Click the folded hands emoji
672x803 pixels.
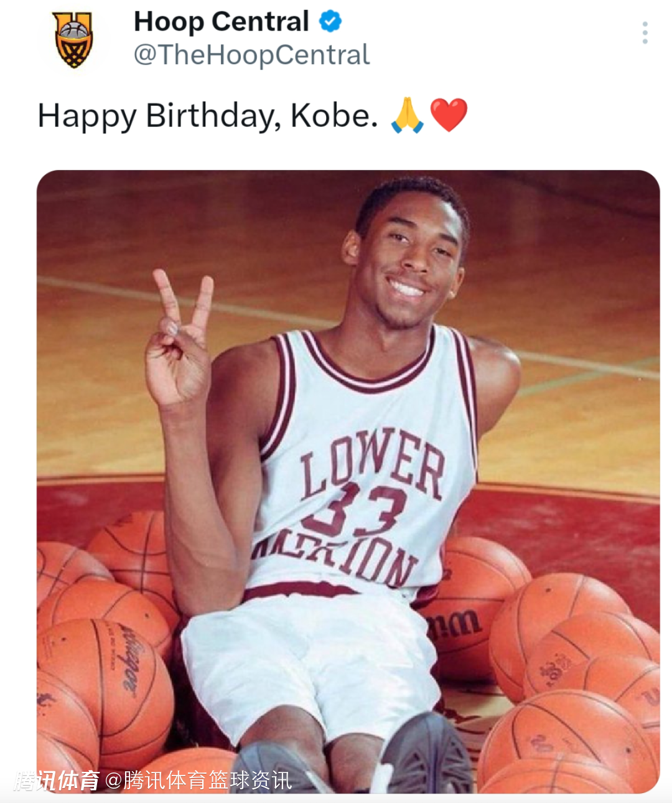tap(408, 115)
